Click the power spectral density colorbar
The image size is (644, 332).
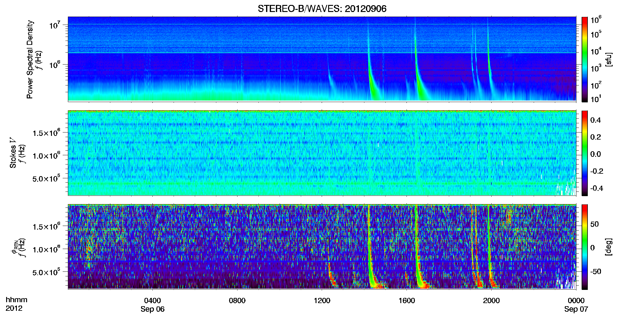[585, 59]
